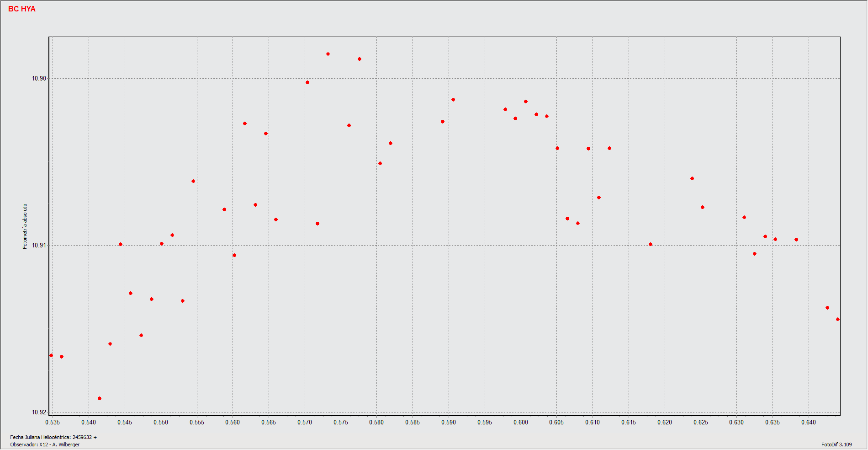Select the rightmost red data point
868x450 pixels.
click(x=838, y=320)
